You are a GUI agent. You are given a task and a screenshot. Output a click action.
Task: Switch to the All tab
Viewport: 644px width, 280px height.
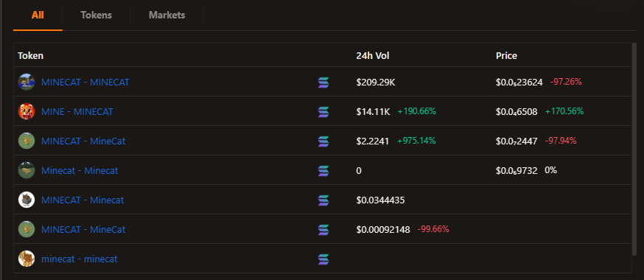click(x=38, y=15)
